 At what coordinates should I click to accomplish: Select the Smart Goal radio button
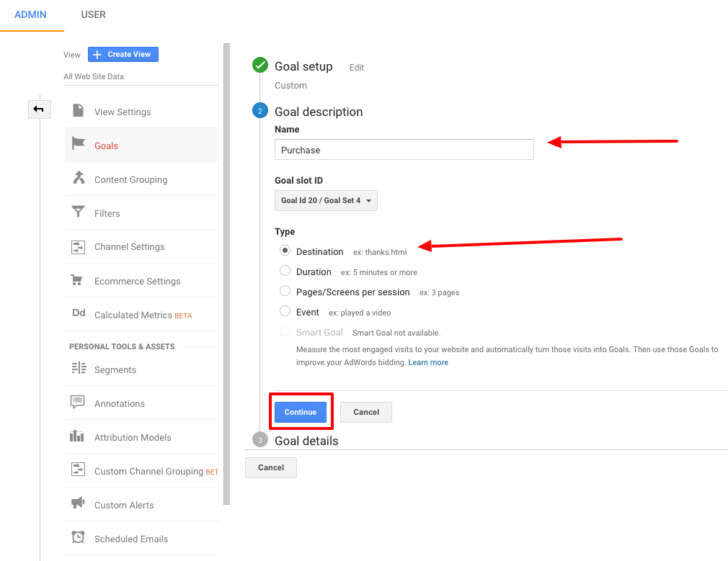pyautogui.click(x=285, y=331)
